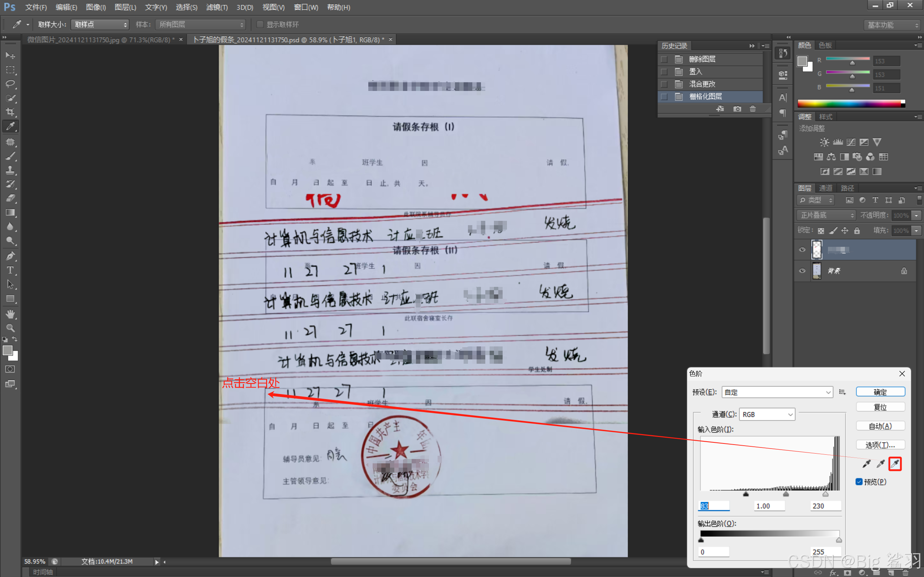The width and height of the screenshot is (924, 577).
Task: Select the Horizontal Type tool
Action: click(10, 270)
